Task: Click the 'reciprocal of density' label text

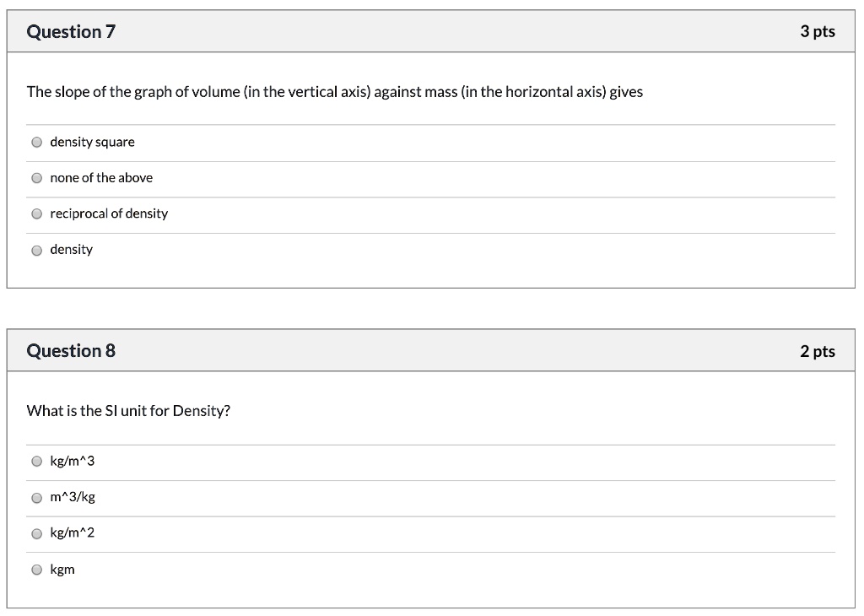Action: pos(109,213)
